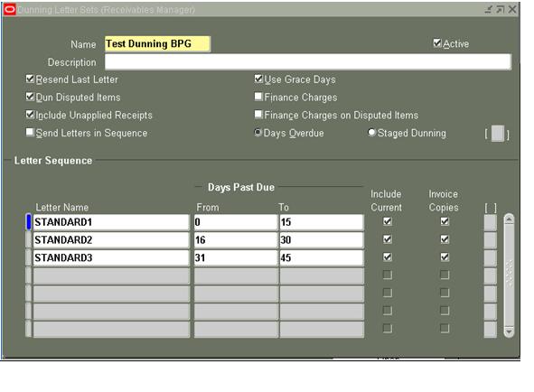Viewport: 534px width, 392px height.
Task: Click the To field with value 45
Action: (322, 257)
